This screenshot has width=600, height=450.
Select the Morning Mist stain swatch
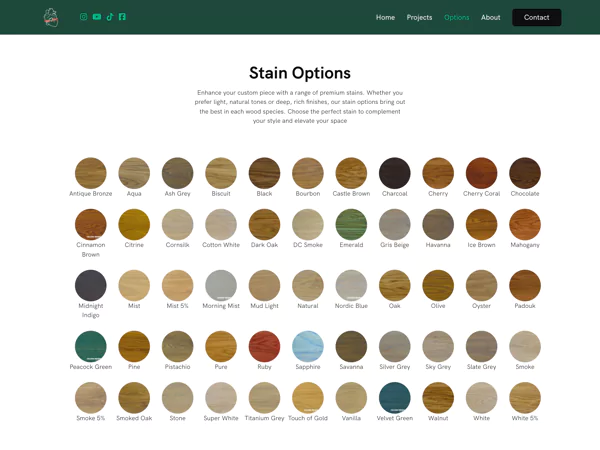[221, 285]
